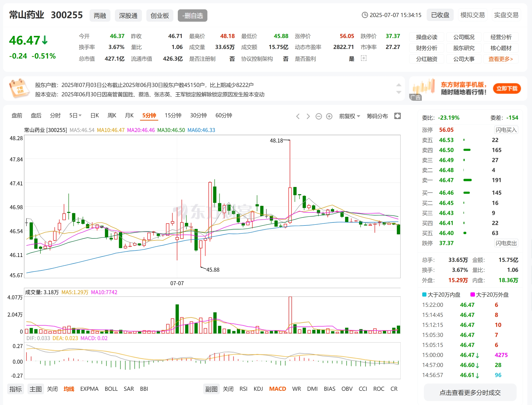
Task: Click cyan 大于20万内盘 legend swatch
Action: pos(424,294)
